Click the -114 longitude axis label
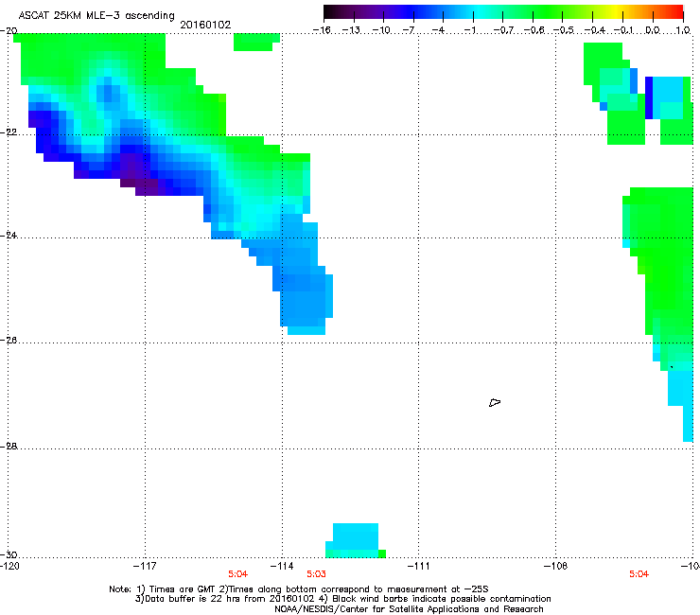The image size is (700, 615). (282, 566)
